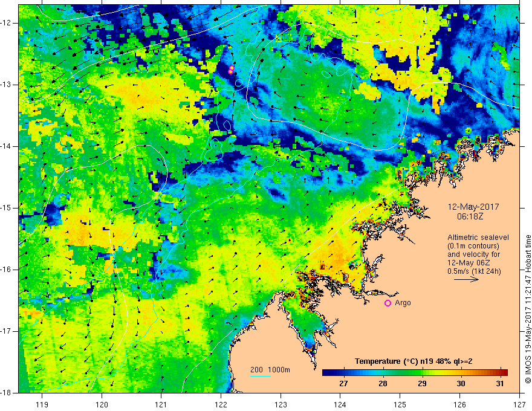Click the longitude axis label 119
This screenshot has width=532, height=411.
[x=42, y=404]
